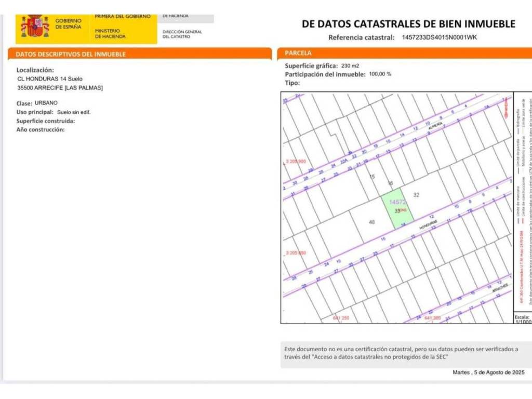Image resolution: width=532 pixels, height=399 pixels.
Task: Click the date Martes, 5 de Agosto de 2025
Action: tap(488, 373)
